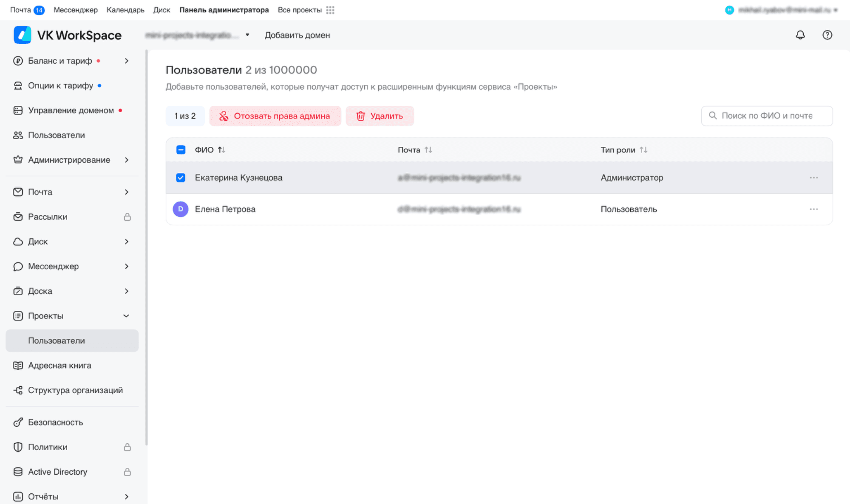Switch to Календарь in top navigation
Screen dimensions: 850x504
pos(125,10)
